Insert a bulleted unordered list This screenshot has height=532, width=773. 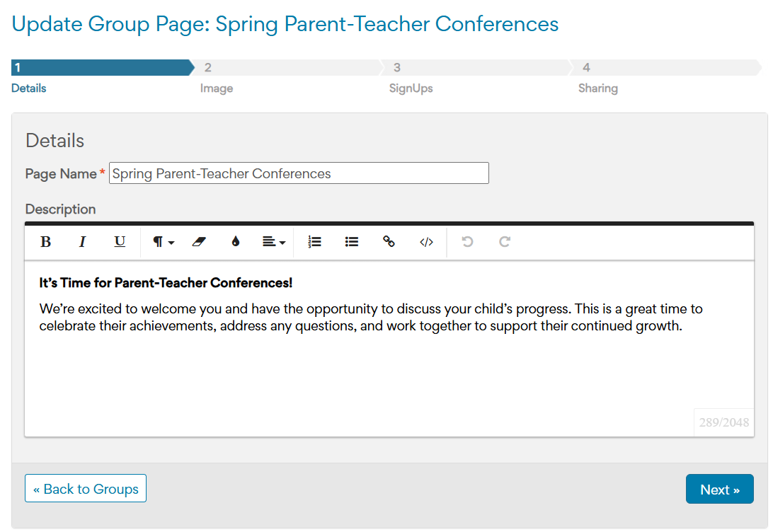coord(352,242)
